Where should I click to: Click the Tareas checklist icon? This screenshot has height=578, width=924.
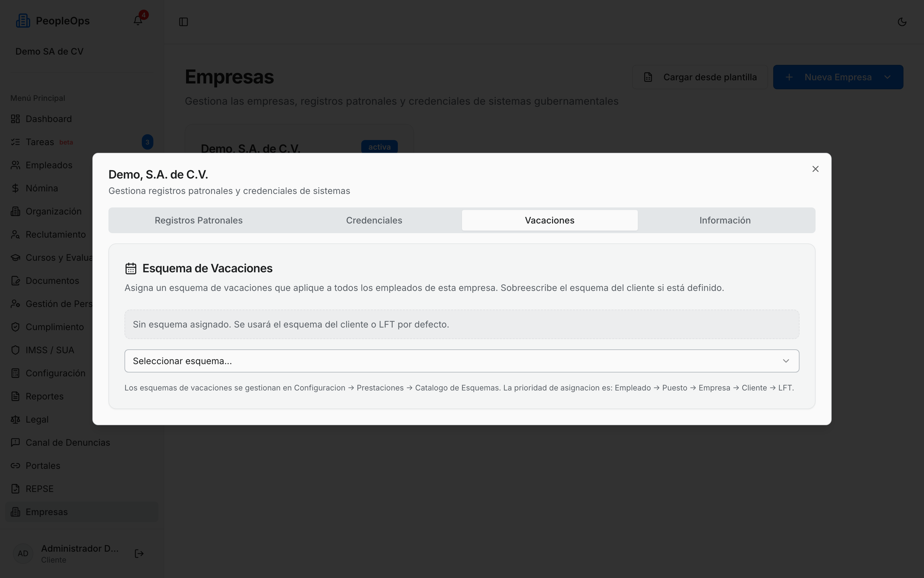click(x=15, y=142)
